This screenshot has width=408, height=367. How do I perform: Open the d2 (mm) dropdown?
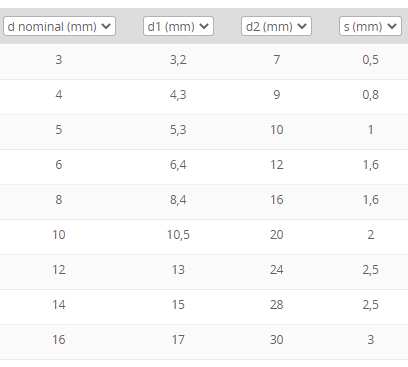coord(276,26)
